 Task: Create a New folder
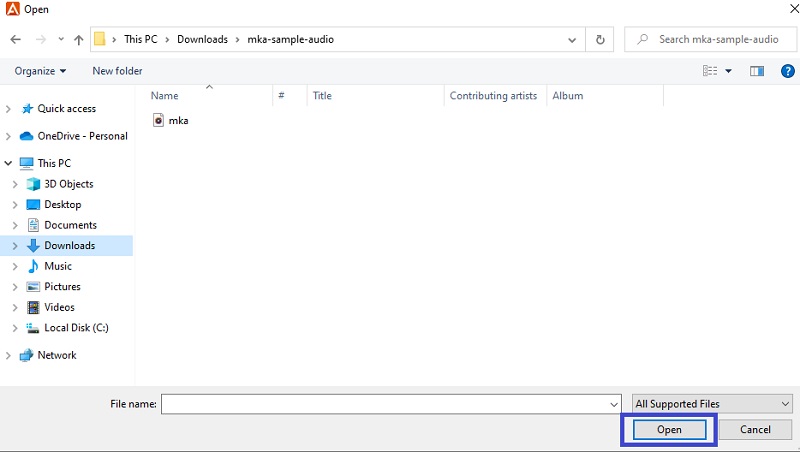(x=117, y=71)
